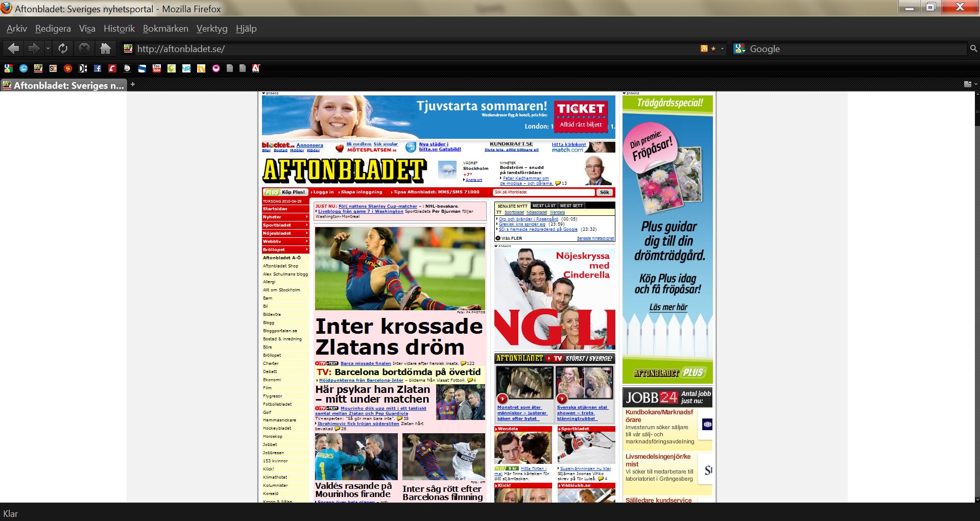980x521 pixels.
Task: Open the 'Barça missade finalen' link
Action: click(366, 363)
